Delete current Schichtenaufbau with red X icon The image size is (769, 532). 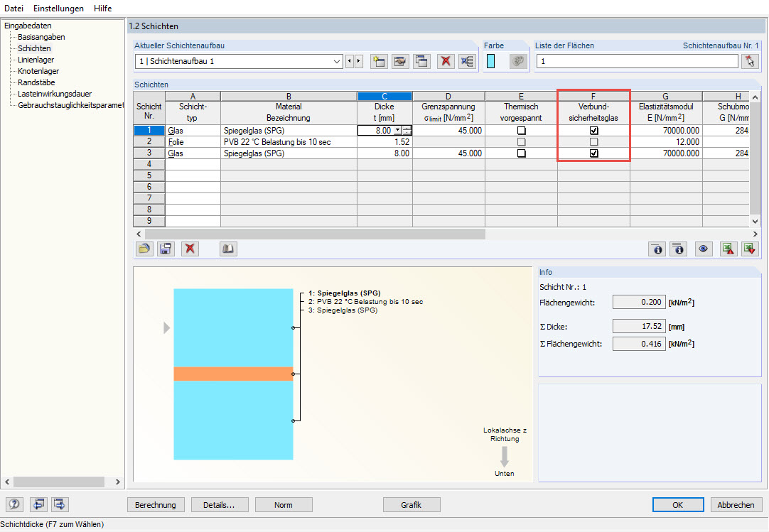(446, 61)
